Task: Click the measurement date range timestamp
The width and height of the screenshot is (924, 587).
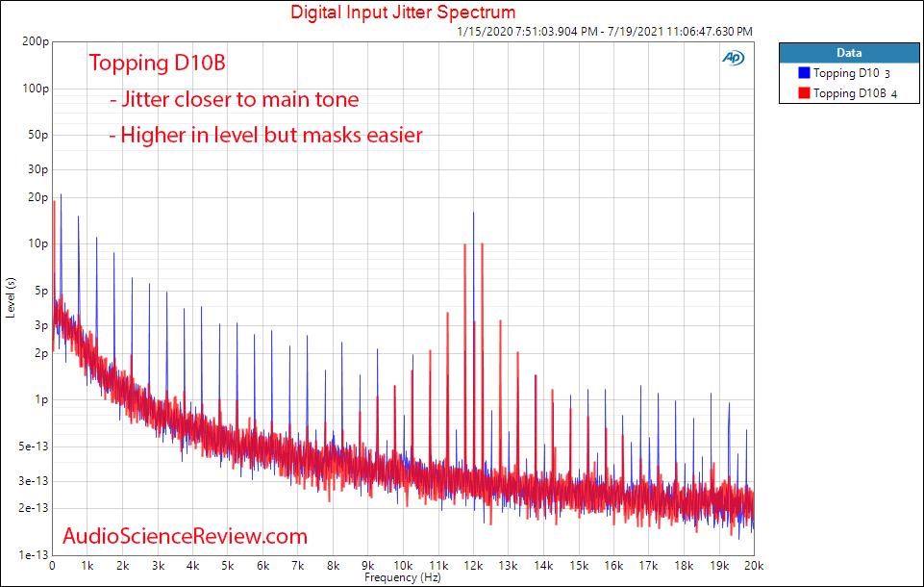Action: [x=605, y=31]
